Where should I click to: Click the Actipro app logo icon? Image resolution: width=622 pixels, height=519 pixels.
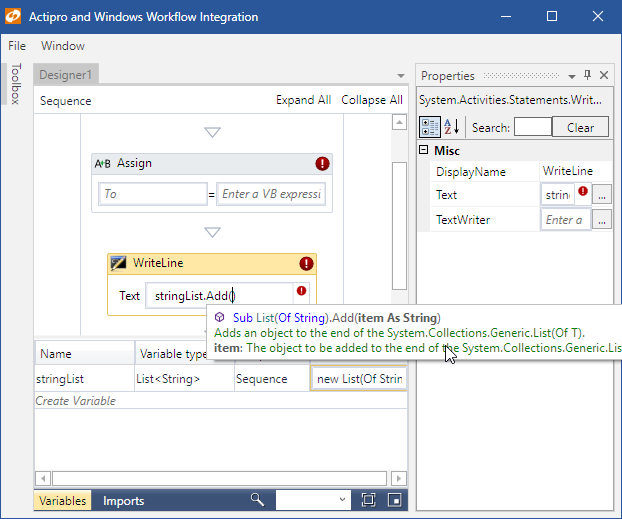point(13,16)
